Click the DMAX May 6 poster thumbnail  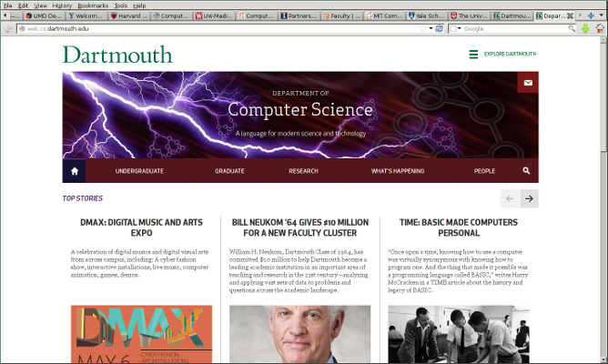141,335
